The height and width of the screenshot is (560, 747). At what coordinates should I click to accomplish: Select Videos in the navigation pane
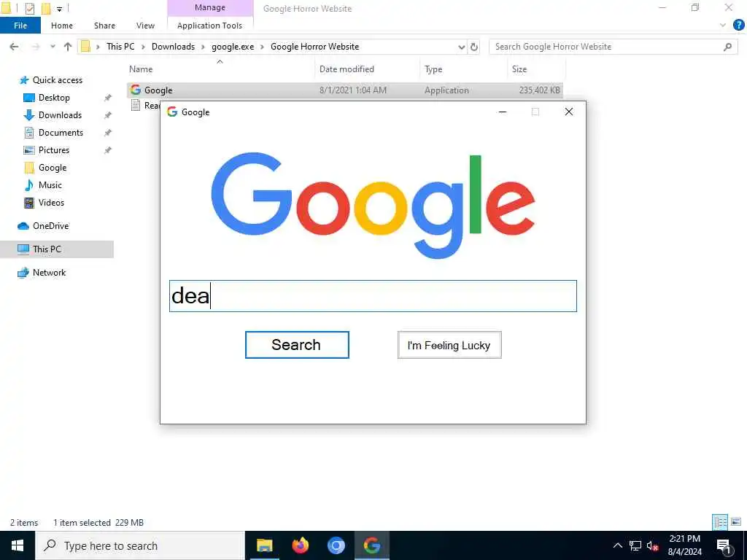51,203
